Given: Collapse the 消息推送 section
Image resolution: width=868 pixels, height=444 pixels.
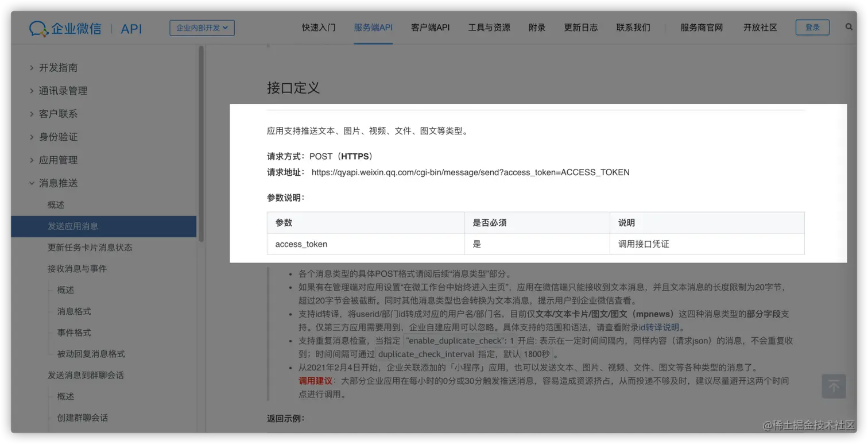Looking at the screenshot, I should pyautogui.click(x=58, y=183).
